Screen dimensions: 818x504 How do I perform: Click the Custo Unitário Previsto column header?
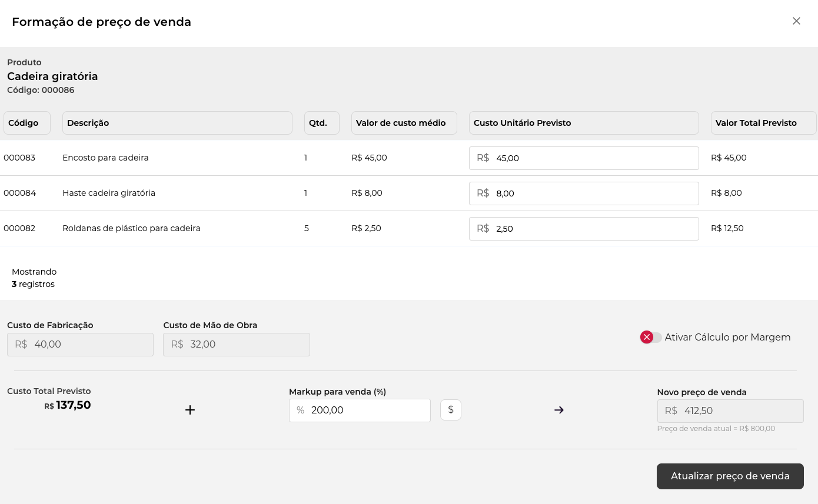[583, 123]
